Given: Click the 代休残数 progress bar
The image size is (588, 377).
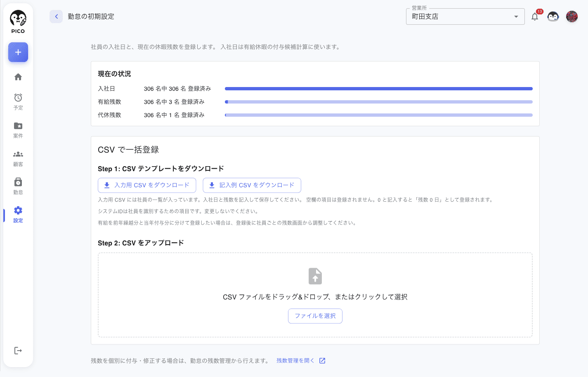Looking at the screenshot, I should click(x=379, y=115).
